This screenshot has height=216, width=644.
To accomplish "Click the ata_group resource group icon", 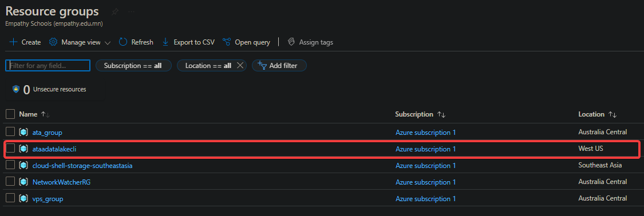I will [x=23, y=133].
